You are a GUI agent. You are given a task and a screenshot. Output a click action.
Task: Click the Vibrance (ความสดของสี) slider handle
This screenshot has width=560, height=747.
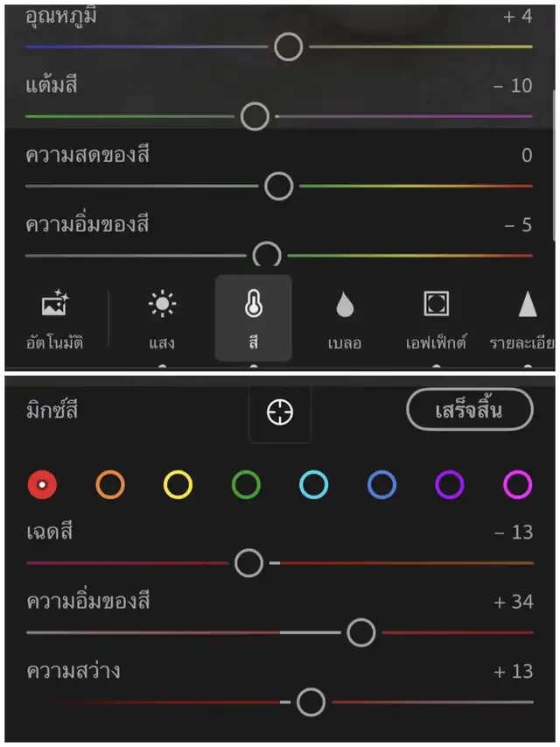278,186
